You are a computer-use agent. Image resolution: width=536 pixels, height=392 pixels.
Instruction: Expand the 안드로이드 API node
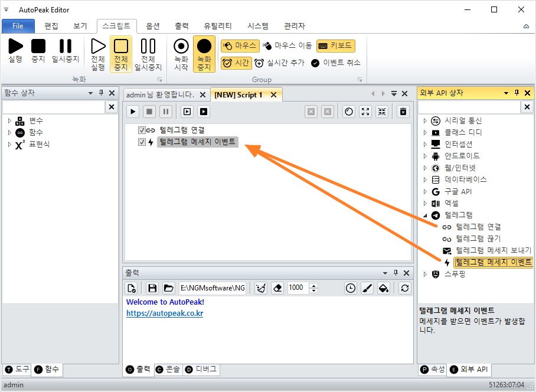425,156
